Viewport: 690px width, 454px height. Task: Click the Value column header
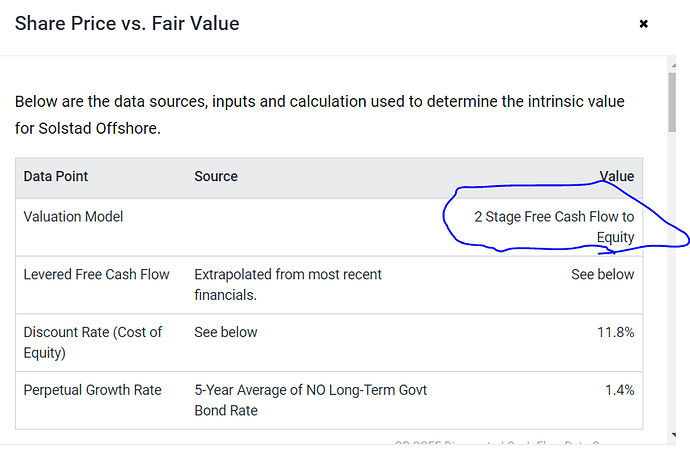coord(617,176)
